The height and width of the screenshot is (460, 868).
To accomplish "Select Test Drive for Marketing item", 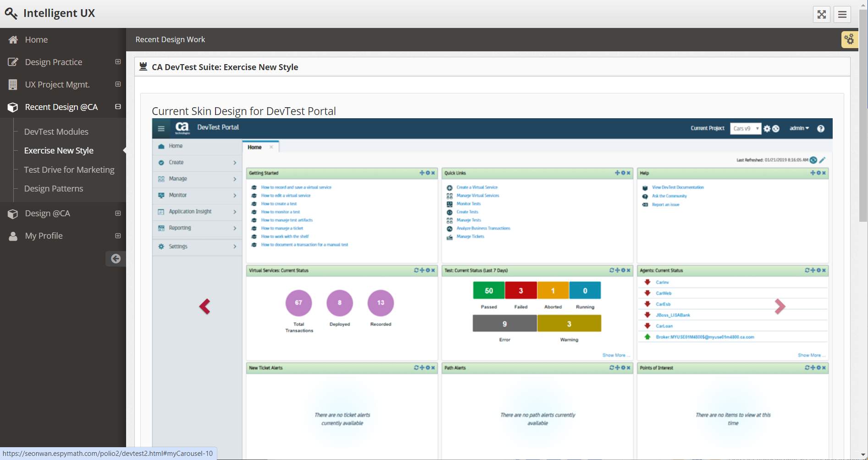I will [69, 170].
